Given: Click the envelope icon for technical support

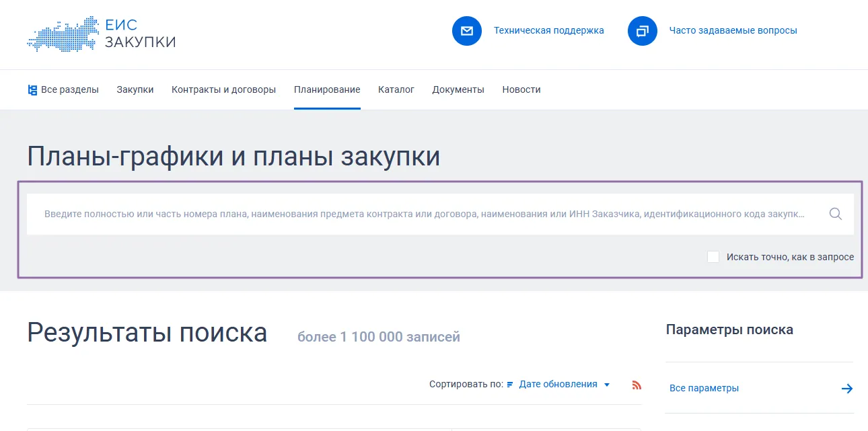Looking at the screenshot, I should point(467,31).
